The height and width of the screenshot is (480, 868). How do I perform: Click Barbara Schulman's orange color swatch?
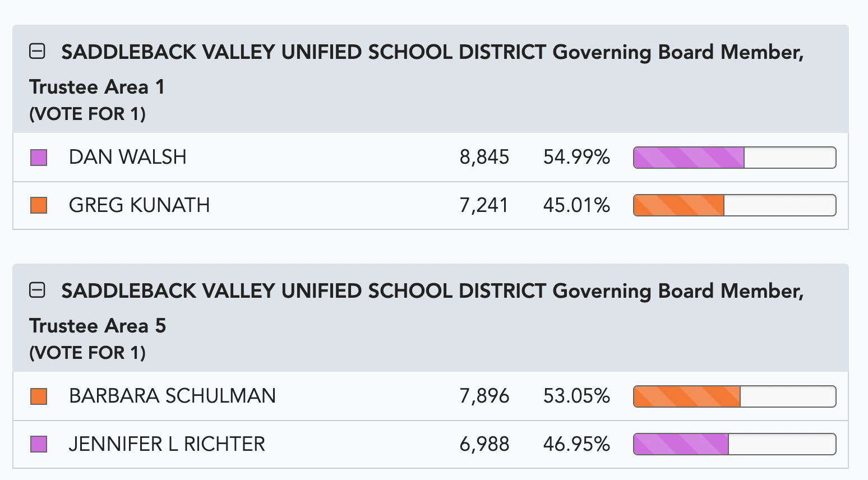pyautogui.click(x=39, y=396)
